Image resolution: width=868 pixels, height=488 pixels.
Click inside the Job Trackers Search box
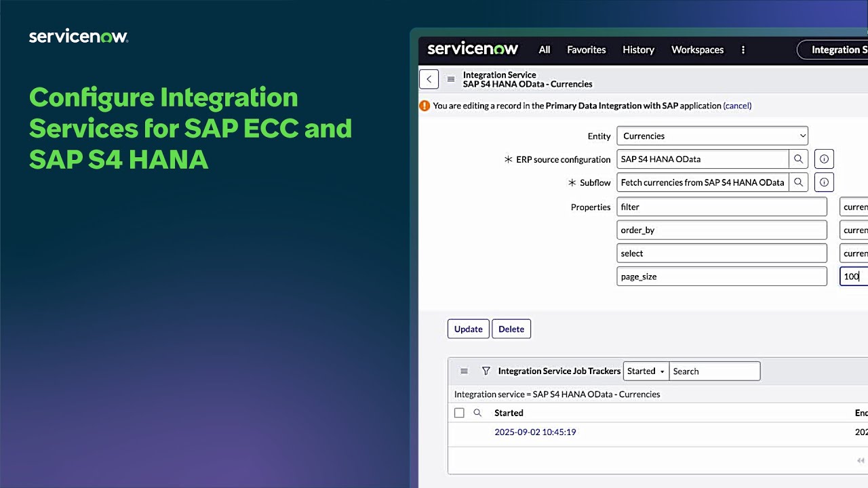pos(715,371)
